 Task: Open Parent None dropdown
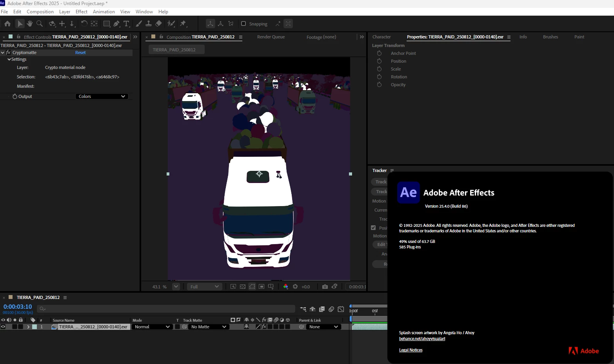pos(323,327)
